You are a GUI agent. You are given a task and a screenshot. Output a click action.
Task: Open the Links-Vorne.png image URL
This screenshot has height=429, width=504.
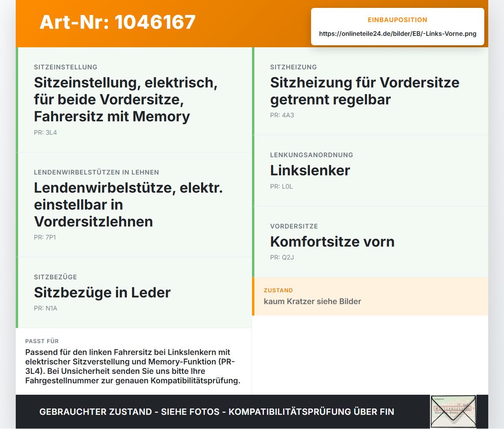(398, 33)
